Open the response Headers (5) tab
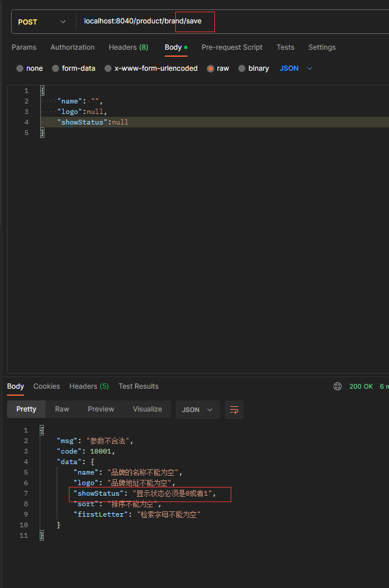Screen dimensions: 389x588 (89, 386)
